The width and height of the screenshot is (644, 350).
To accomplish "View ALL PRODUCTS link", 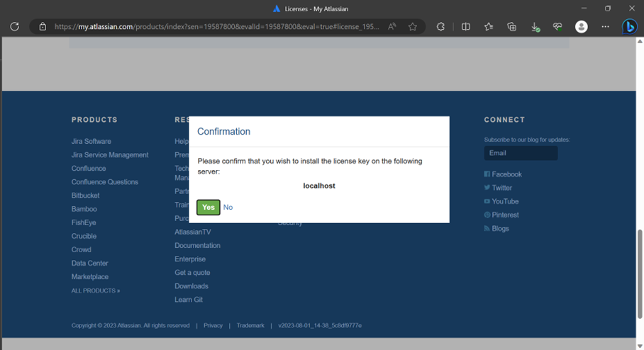I will pyautogui.click(x=96, y=290).
